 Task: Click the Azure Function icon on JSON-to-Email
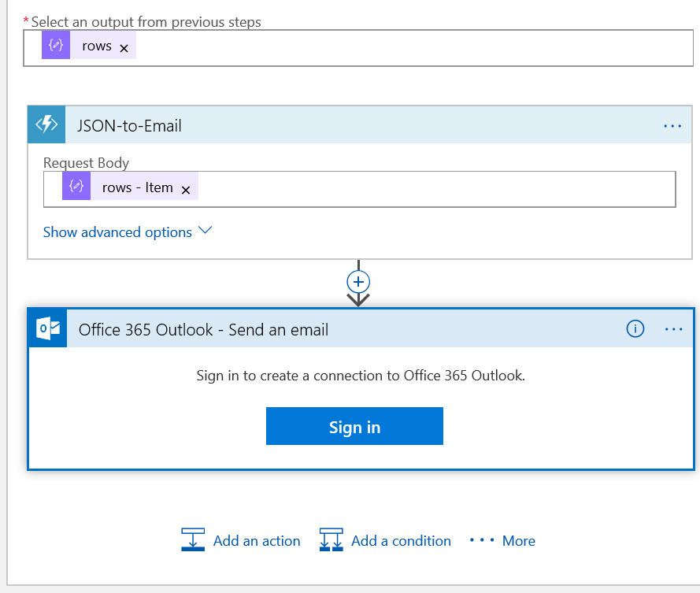[46, 125]
